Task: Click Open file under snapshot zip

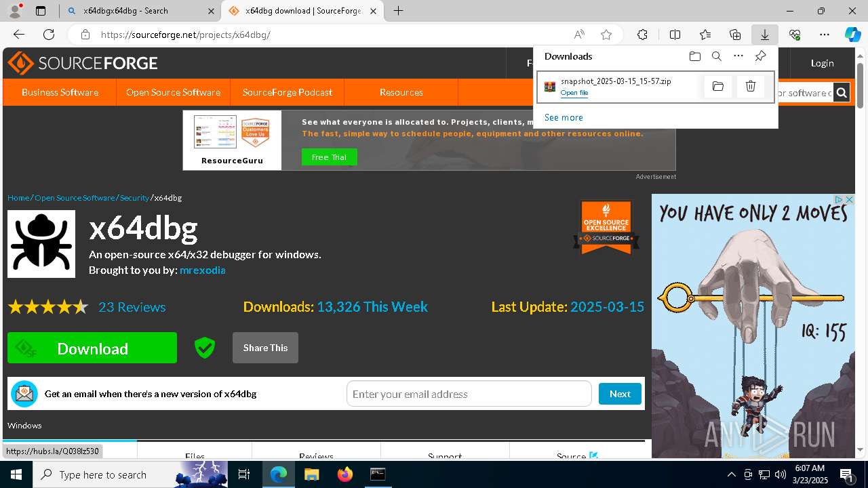Action: (x=574, y=93)
